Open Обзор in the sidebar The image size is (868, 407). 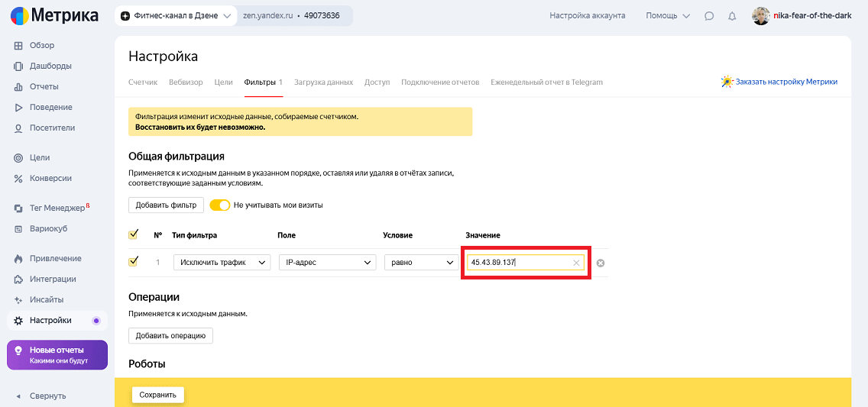(x=42, y=45)
